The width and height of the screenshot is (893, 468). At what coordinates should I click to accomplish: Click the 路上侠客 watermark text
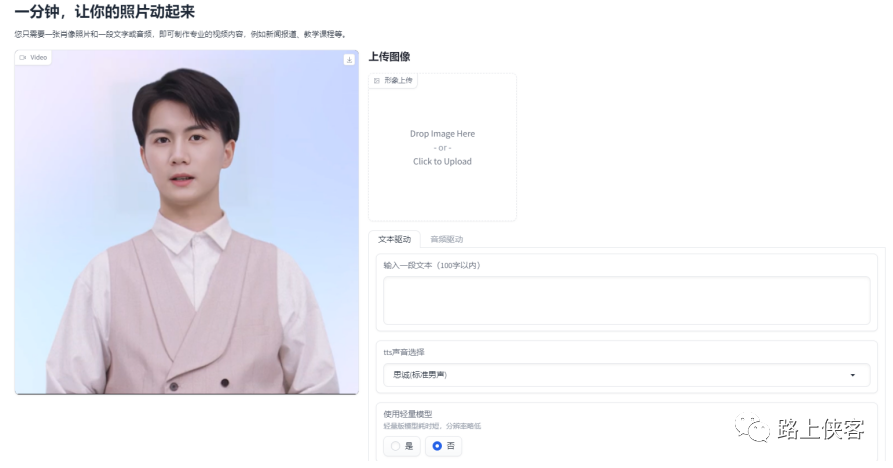(821, 429)
